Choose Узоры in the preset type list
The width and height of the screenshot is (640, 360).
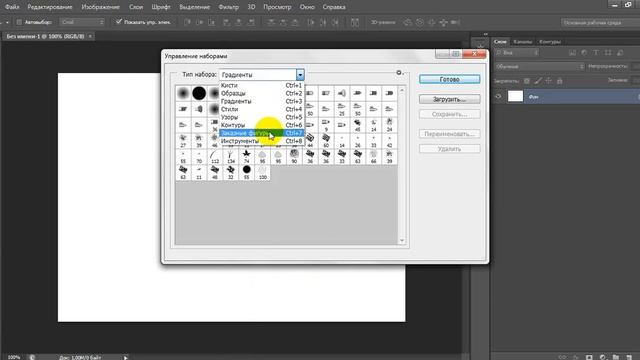(262, 117)
